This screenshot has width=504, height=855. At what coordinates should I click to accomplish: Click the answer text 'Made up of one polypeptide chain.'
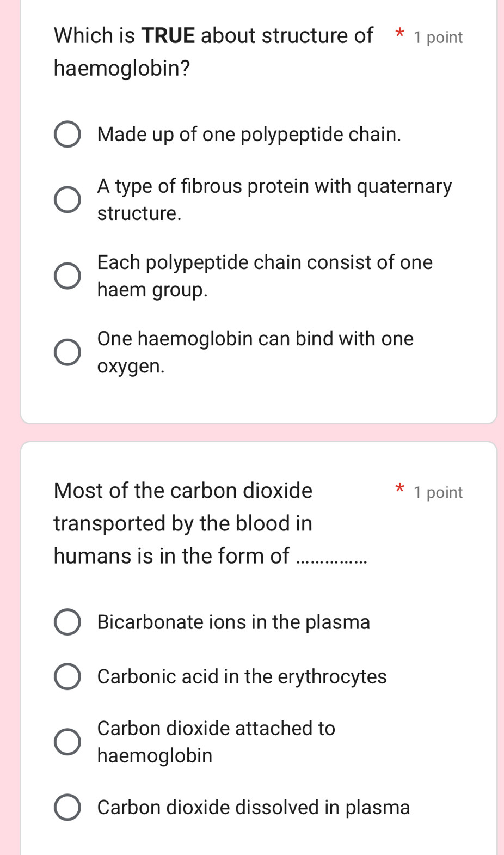tap(249, 135)
